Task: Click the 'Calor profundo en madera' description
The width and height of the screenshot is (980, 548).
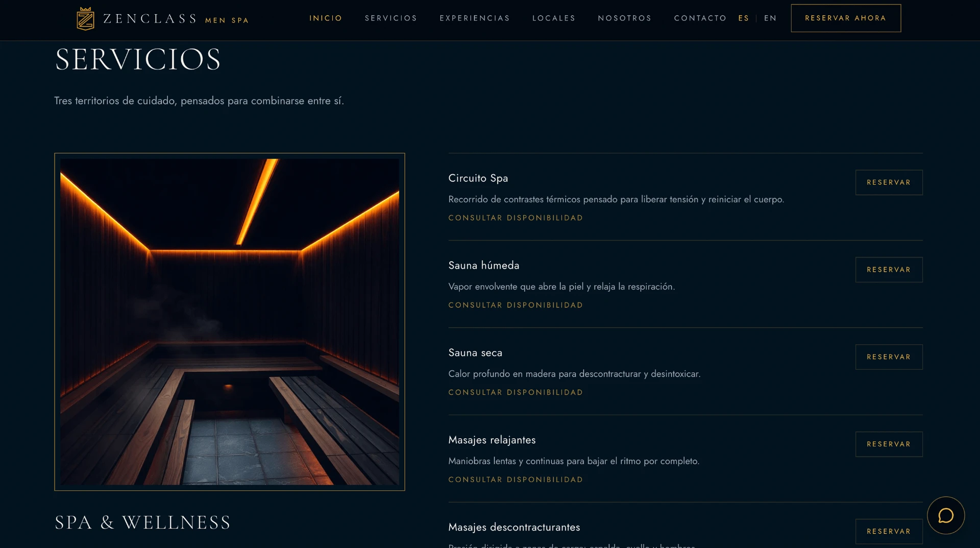Action: (x=574, y=374)
